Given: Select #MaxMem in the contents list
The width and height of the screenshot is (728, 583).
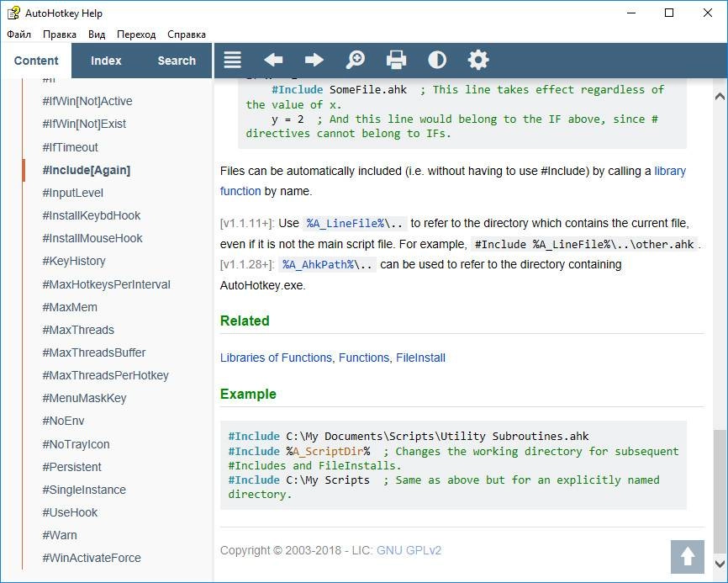Looking at the screenshot, I should click(70, 307).
